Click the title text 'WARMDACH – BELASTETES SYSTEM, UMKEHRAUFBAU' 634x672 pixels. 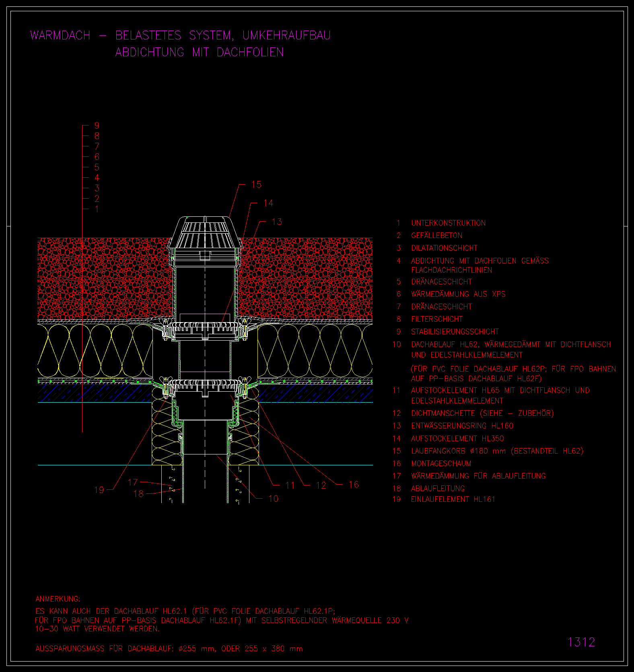[x=181, y=35]
